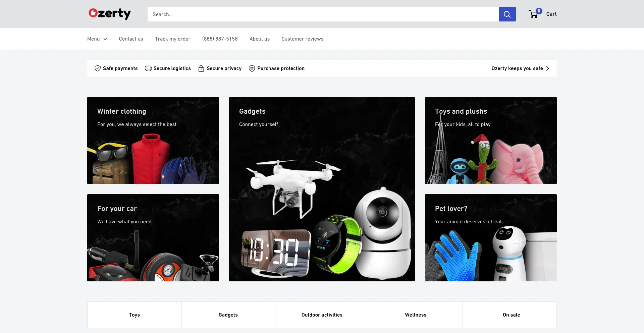Open Customer reviews

point(303,39)
